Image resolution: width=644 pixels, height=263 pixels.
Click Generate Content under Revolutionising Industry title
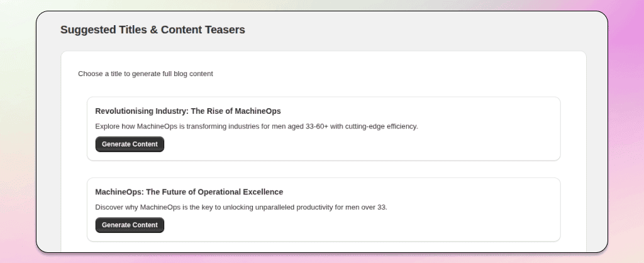[x=130, y=144]
